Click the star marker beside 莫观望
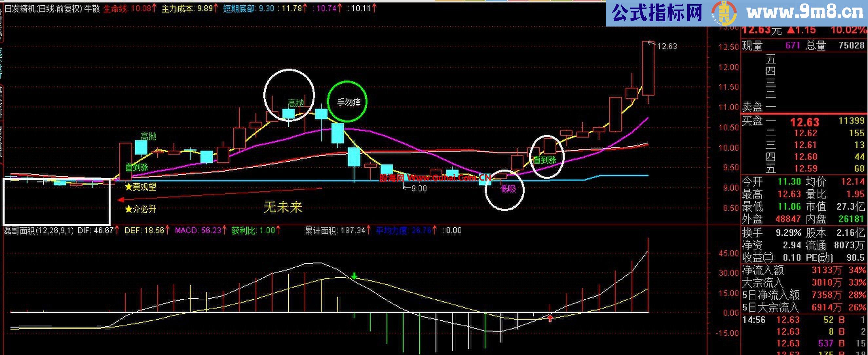 tap(128, 187)
